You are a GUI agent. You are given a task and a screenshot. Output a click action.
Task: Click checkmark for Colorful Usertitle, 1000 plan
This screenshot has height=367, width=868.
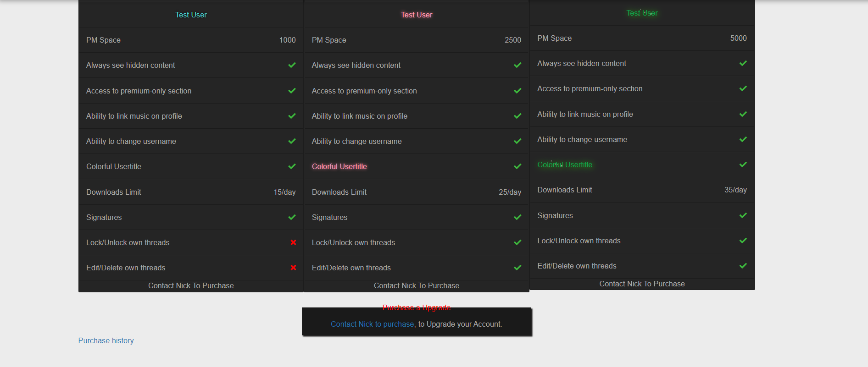[x=292, y=166]
